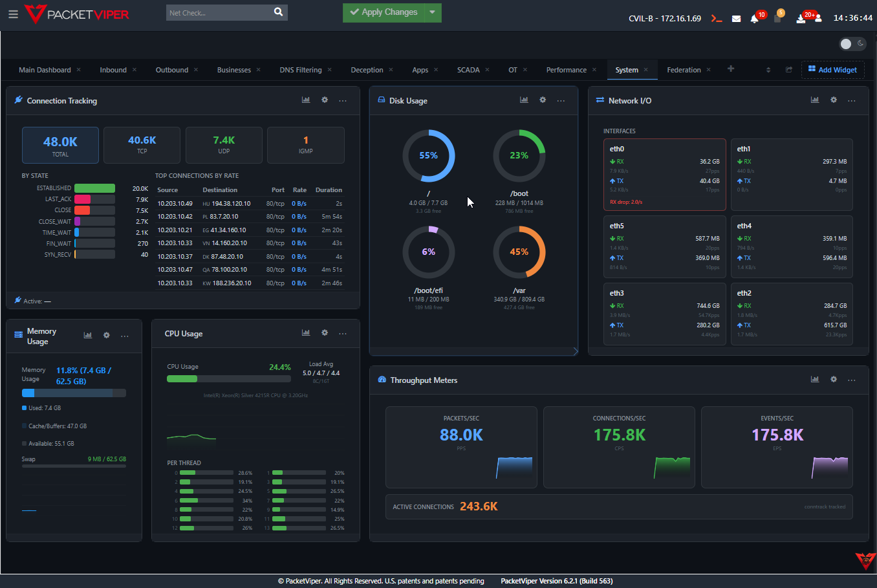This screenshot has width=877, height=588.
Task: Open the ellipsis menu on Memory Usage widget
Action: click(124, 335)
